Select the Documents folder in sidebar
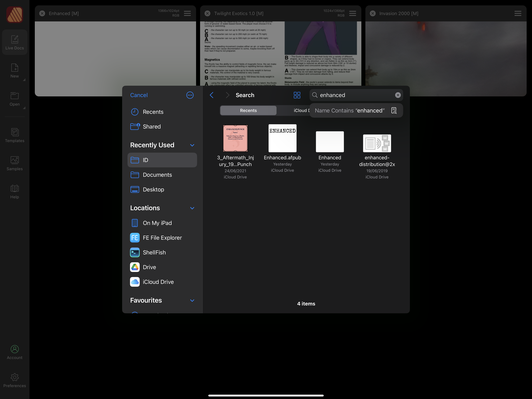The width and height of the screenshot is (532, 399). [x=157, y=175]
